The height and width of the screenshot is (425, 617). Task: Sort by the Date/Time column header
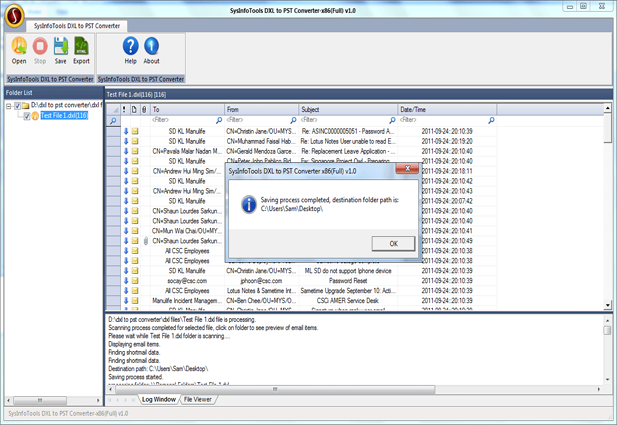pos(447,109)
